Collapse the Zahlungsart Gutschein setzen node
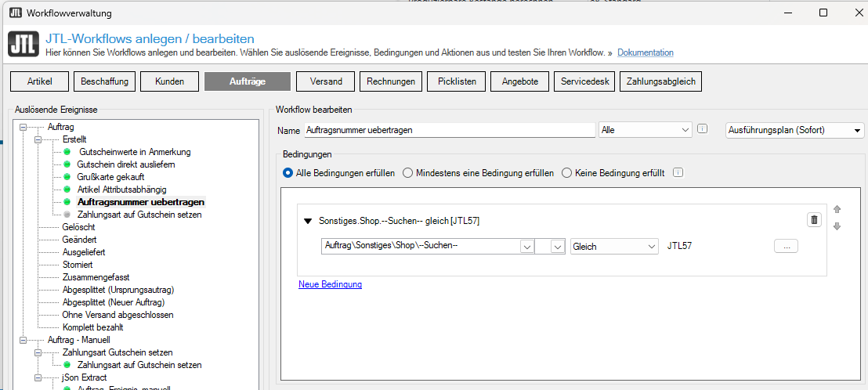The width and height of the screenshot is (868, 390). pos(38,352)
